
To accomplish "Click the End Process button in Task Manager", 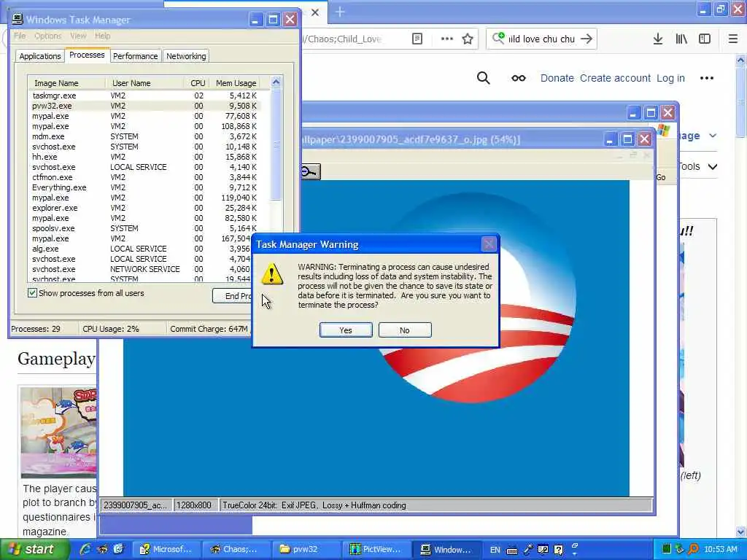I will (x=232, y=296).
